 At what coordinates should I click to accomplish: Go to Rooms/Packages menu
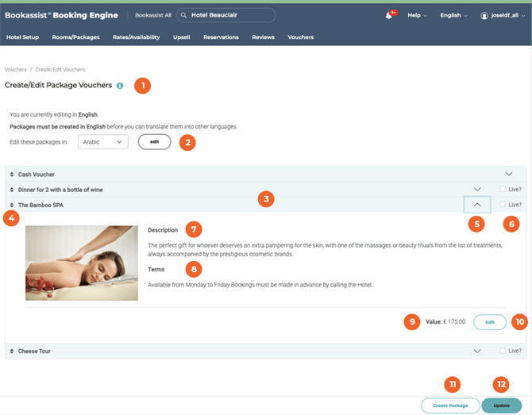(x=75, y=37)
